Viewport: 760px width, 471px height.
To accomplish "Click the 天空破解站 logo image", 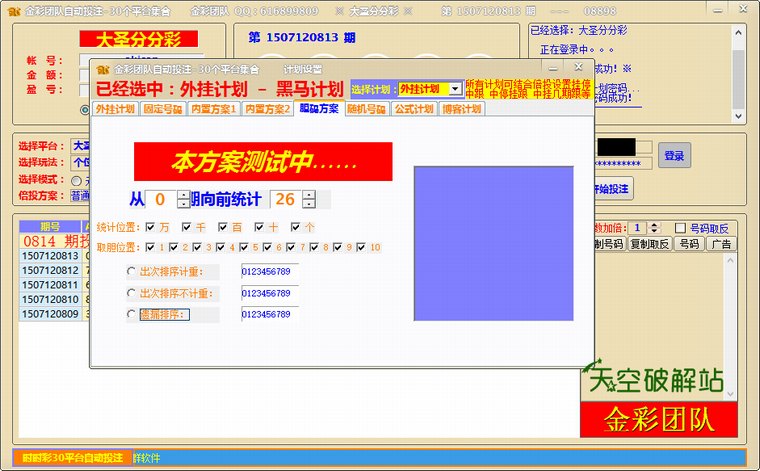I will click(x=655, y=379).
